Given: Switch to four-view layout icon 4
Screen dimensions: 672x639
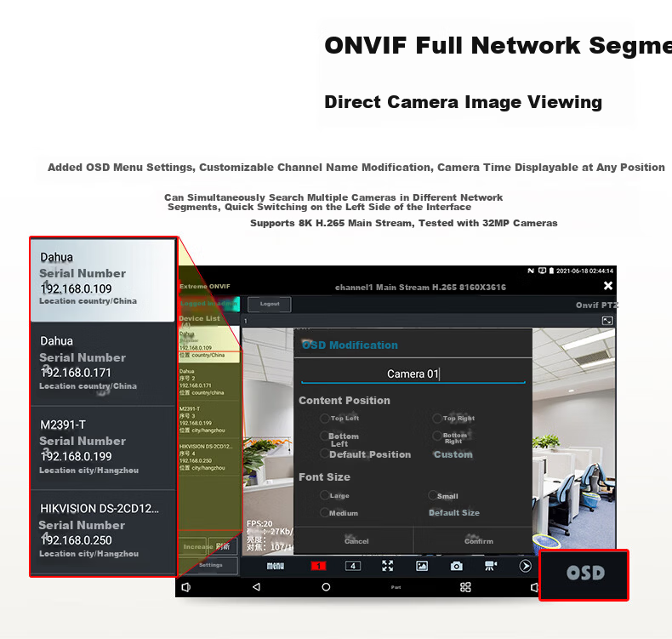Looking at the screenshot, I should click(353, 566).
